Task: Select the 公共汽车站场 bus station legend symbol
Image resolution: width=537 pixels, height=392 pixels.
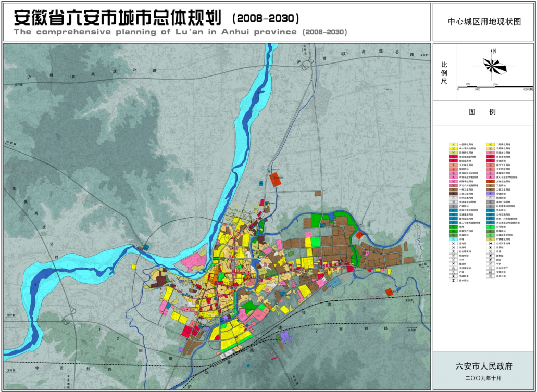Action: (491, 243)
